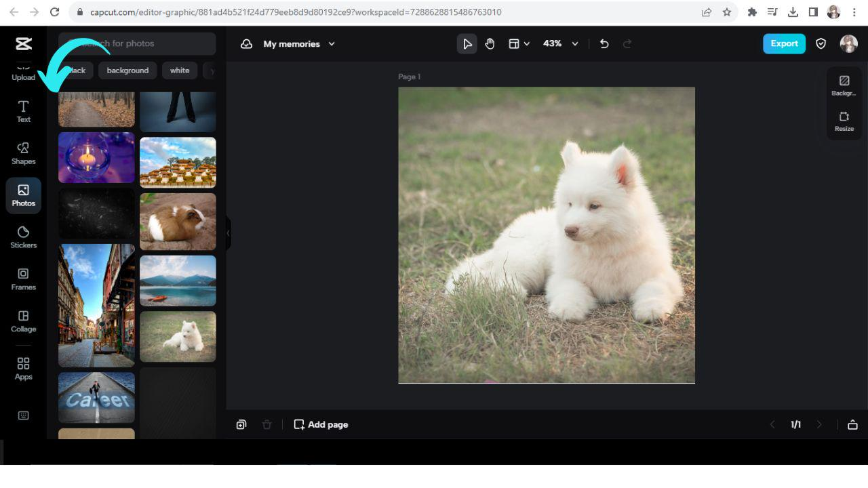Viewport: 868px width, 488px height.
Task: Click the Export button
Action: click(x=784, y=43)
